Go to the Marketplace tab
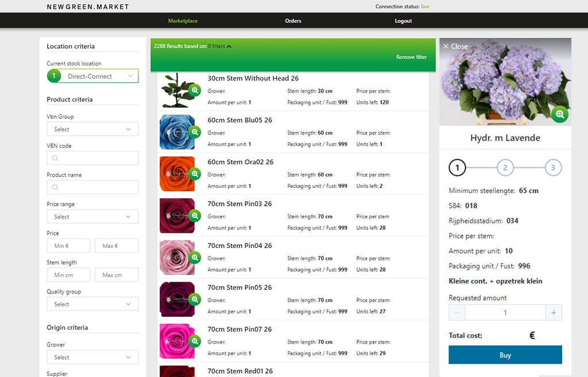The width and height of the screenshot is (588, 377). (183, 21)
